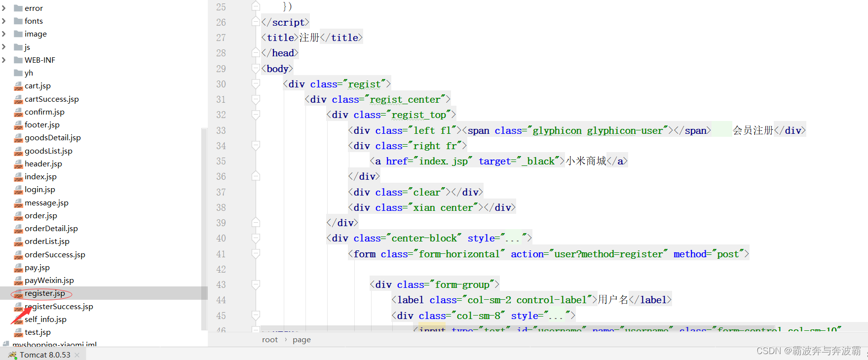Close the Tomcat 8.0.53 tab
The image size is (868, 360).
pos(77,355)
